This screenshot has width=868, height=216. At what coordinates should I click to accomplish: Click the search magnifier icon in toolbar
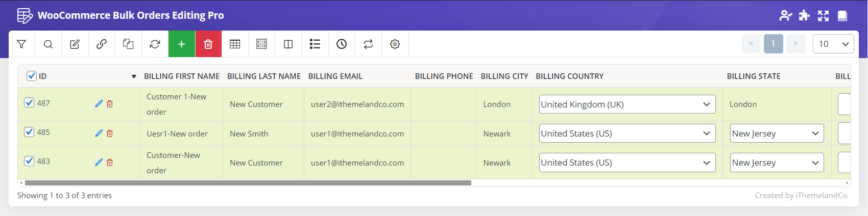click(48, 44)
